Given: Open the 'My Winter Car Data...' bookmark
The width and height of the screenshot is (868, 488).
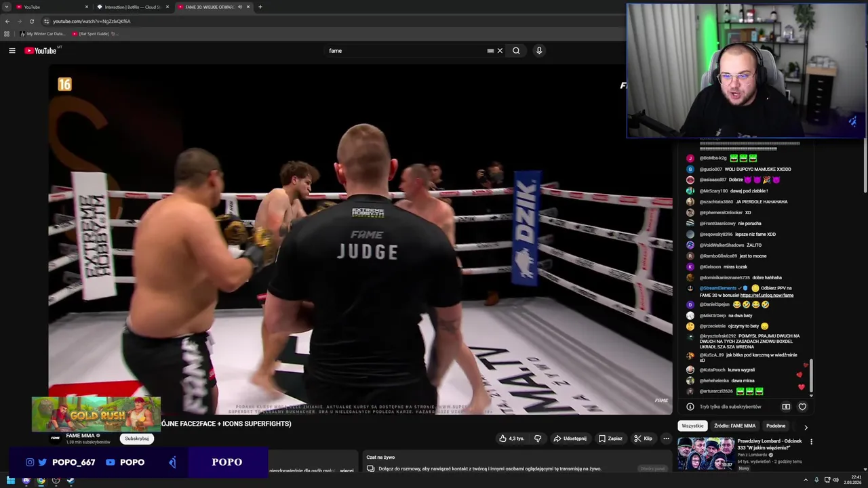Looking at the screenshot, I should (43, 34).
